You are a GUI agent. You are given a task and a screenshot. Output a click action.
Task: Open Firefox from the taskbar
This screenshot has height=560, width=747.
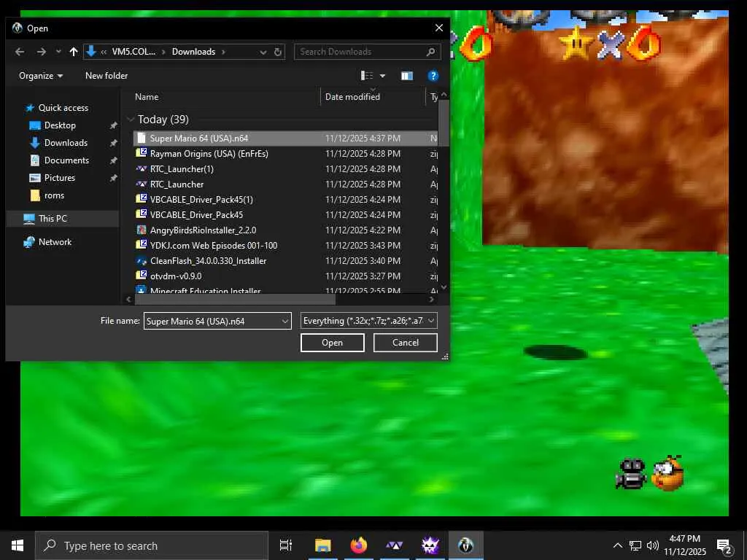[x=359, y=545]
